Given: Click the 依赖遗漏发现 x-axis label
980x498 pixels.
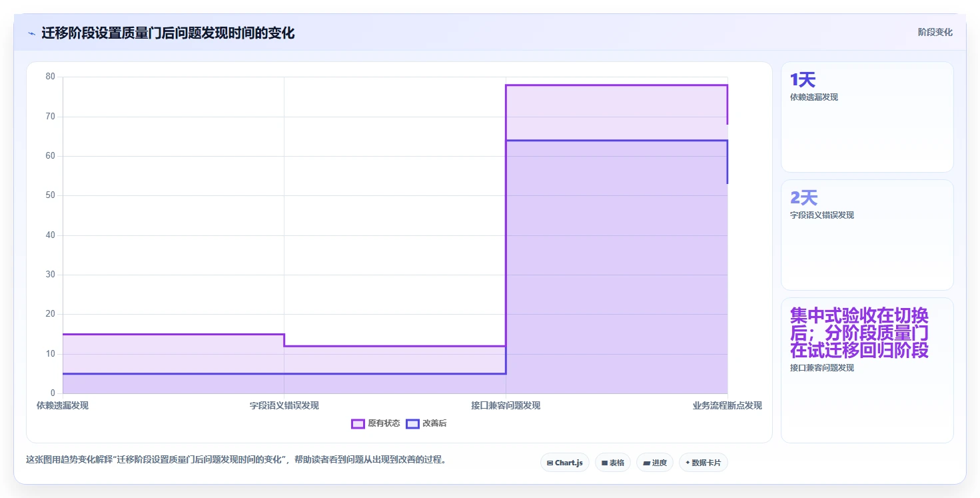Looking at the screenshot, I should coord(63,405).
